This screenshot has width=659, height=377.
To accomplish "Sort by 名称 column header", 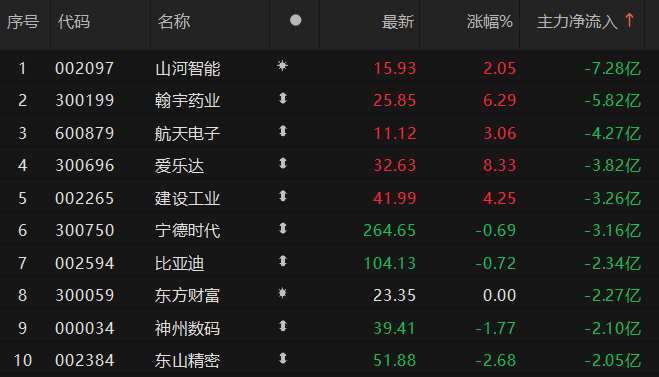I will pyautogui.click(x=174, y=21).
